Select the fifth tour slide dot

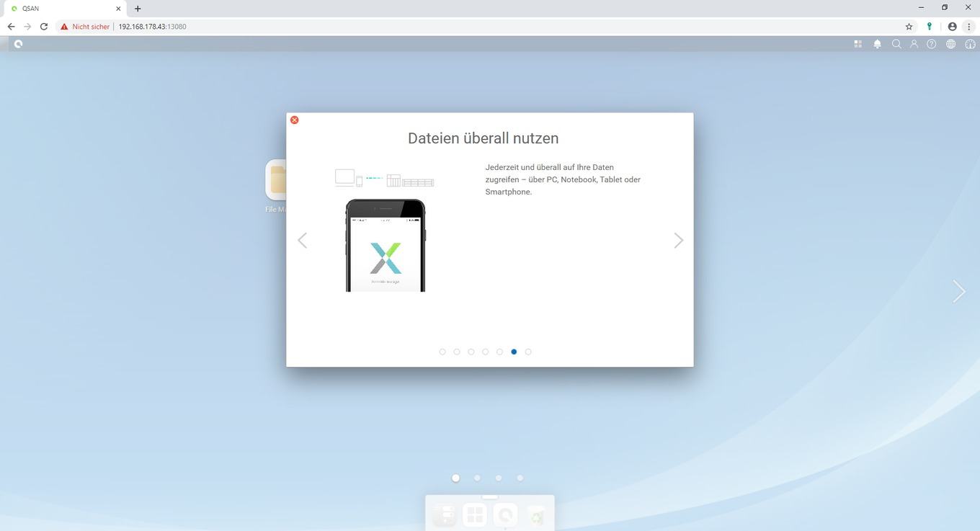coord(499,352)
